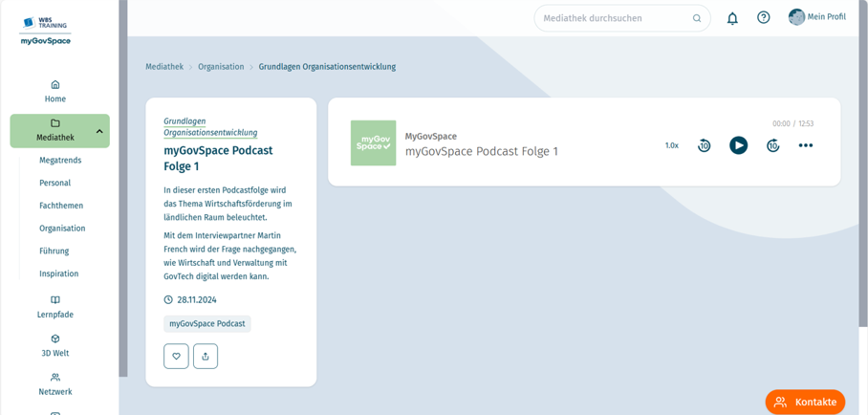The height and width of the screenshot is (415, 868).
Task: Open Grundlagen Organisationsentwicklung card category link
Action: pos(210,127)
